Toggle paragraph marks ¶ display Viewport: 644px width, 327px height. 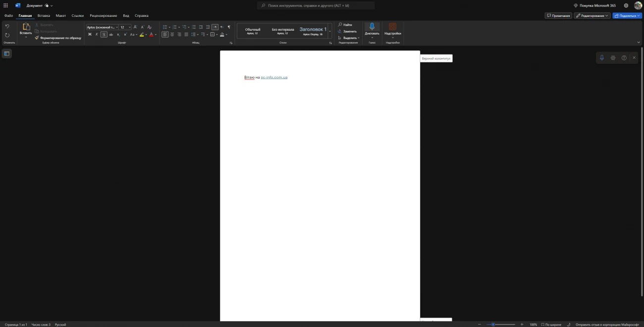click(x=229, y=27)
